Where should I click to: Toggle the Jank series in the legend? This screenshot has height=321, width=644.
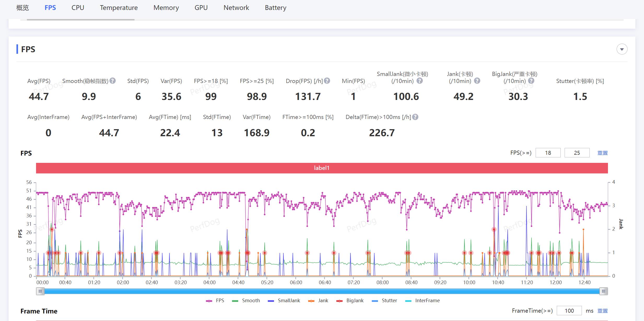(318, 301)
